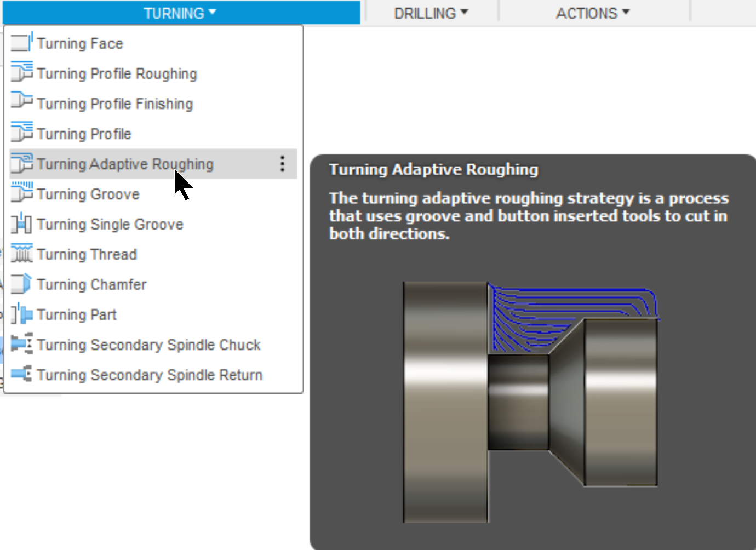Click the Turning Face icon
This screenshot has width=756, height=550.
tap(22, 43)
